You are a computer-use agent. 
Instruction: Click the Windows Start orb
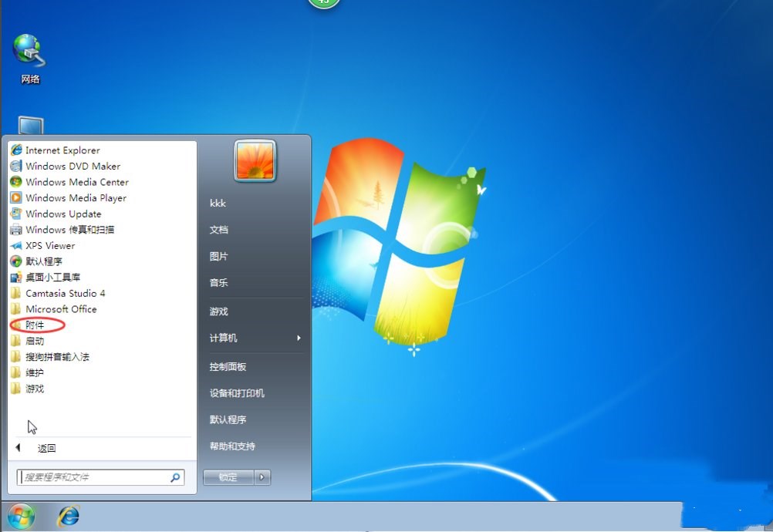point(21,517)
